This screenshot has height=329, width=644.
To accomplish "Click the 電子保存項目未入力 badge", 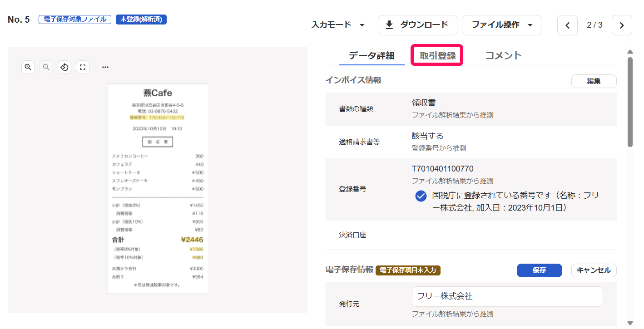I will [x=408, y=270].
